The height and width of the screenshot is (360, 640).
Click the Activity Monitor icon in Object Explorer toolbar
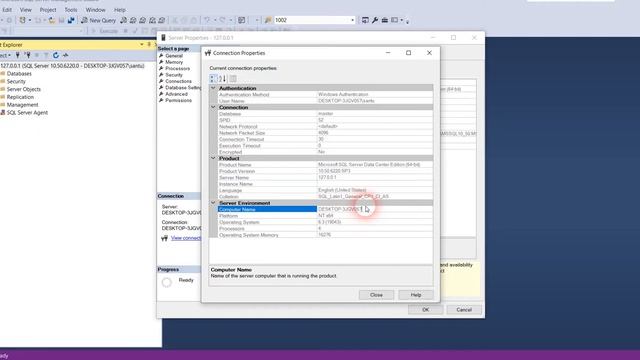coord(66,55)
